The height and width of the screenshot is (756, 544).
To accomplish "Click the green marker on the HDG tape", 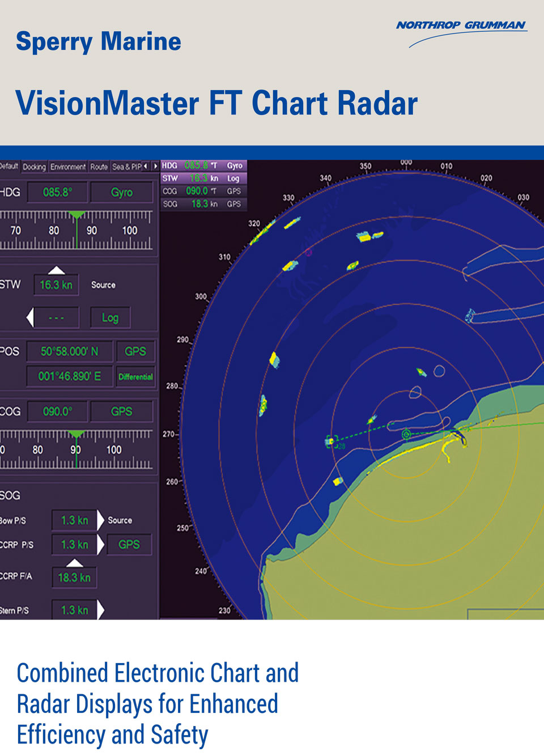I will 76,215.
